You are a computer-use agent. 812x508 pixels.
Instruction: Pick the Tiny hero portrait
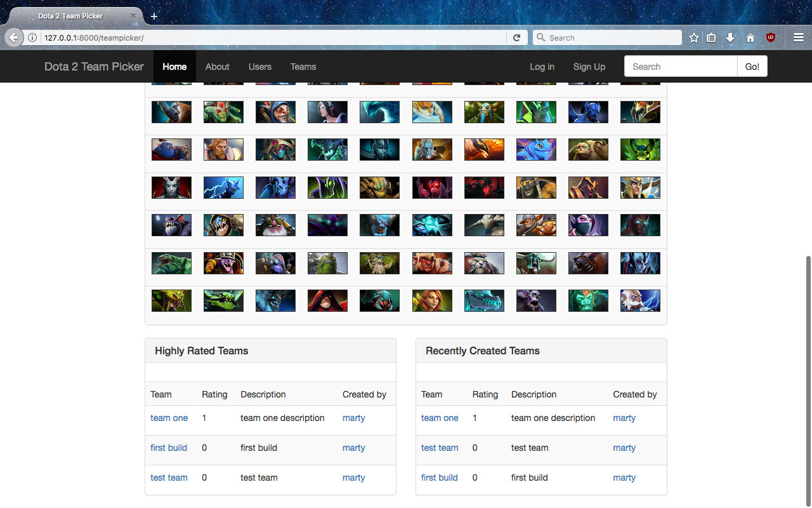(327, 263)
